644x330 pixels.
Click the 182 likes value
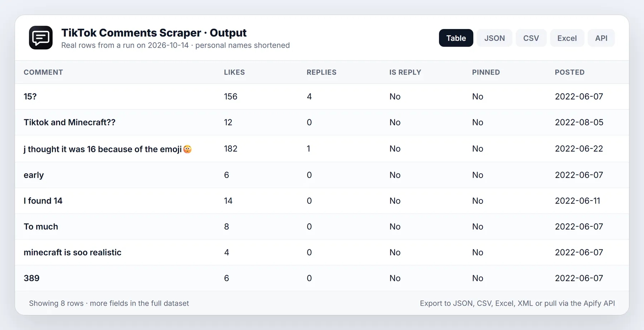pos(231,149)
